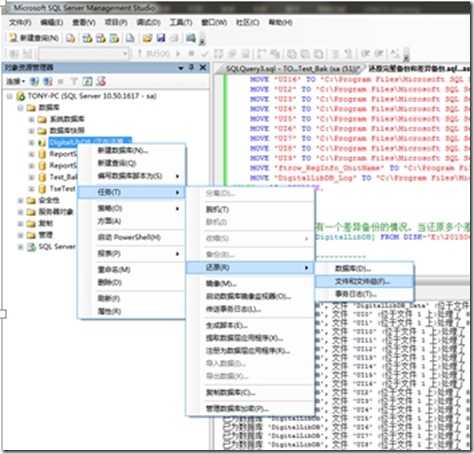Image resolution: width=474 pixels, height=454 pixels.
Task: Choose 新建数据库(N) in the context menu
Action: tap(131, 151)
